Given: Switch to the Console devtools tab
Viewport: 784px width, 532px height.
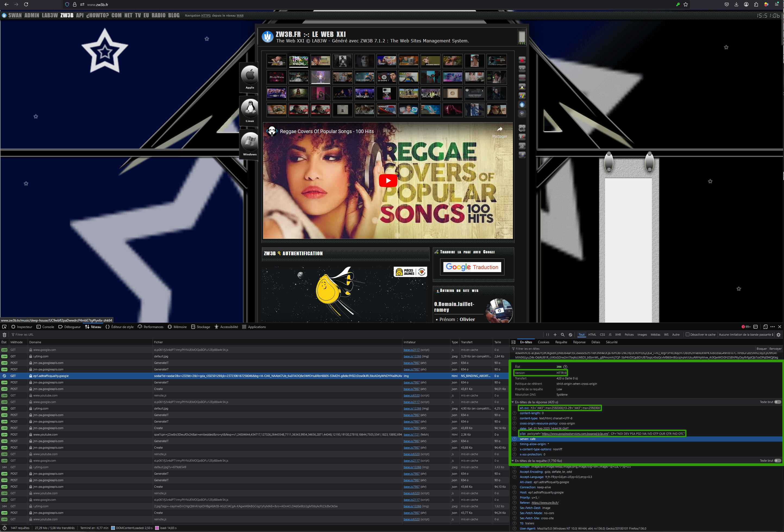Looking at the screenshot, I should (45, 327).
